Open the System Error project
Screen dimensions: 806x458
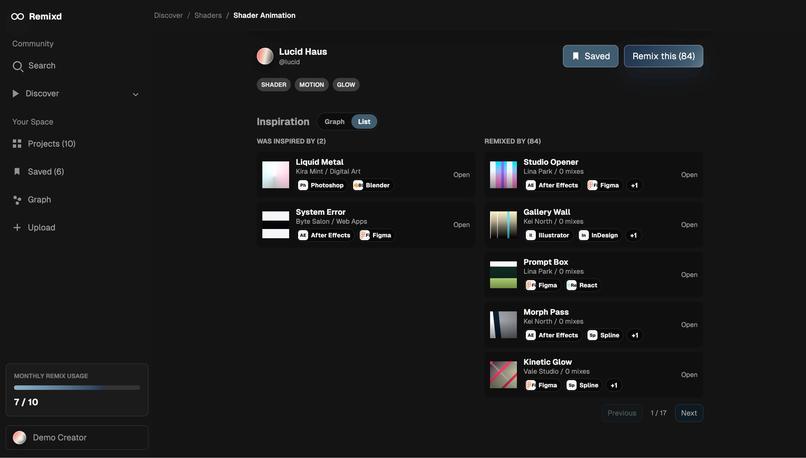pos(461,225)
